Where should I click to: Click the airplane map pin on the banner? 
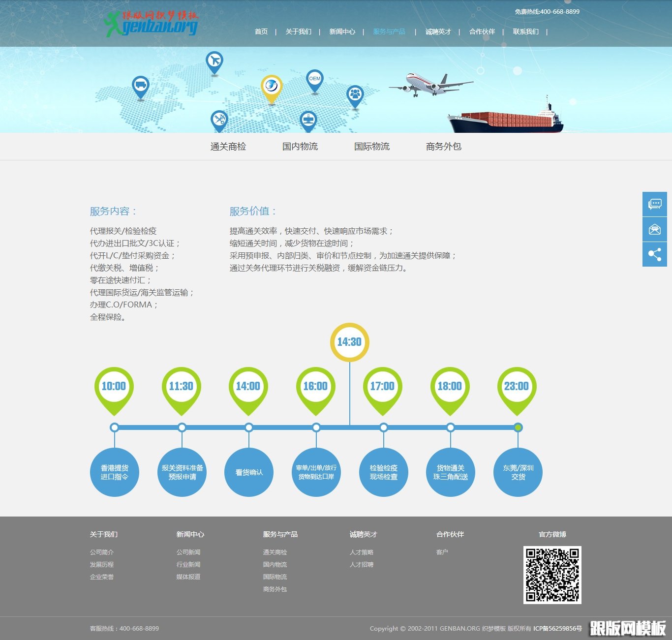(x=214, y=61)
